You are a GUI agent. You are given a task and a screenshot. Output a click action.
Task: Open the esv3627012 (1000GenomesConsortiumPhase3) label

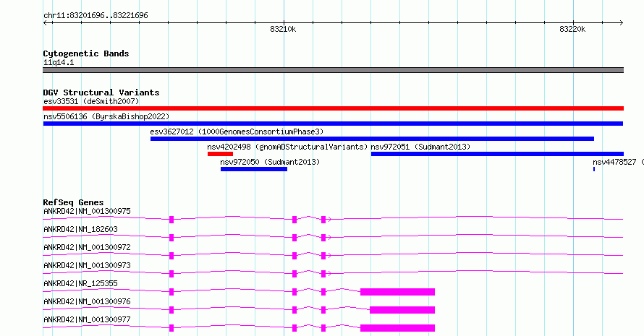point(237,132)
